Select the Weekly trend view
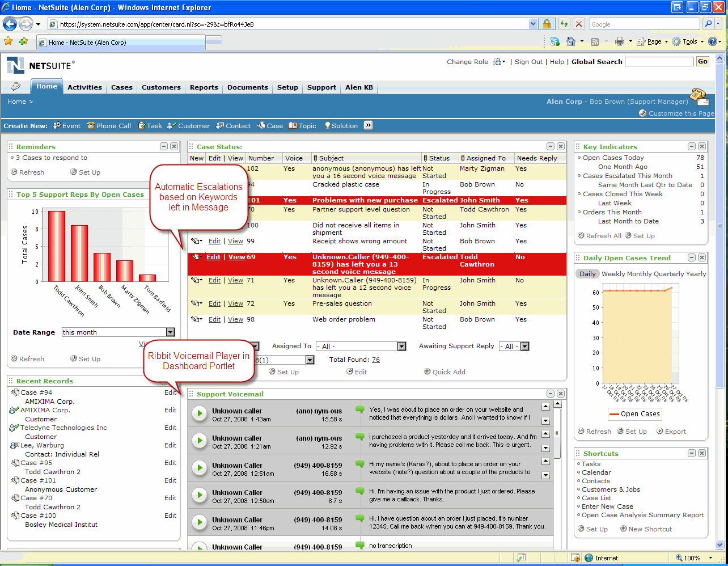Viewport: 728px width, 566px height. (613, 274)
